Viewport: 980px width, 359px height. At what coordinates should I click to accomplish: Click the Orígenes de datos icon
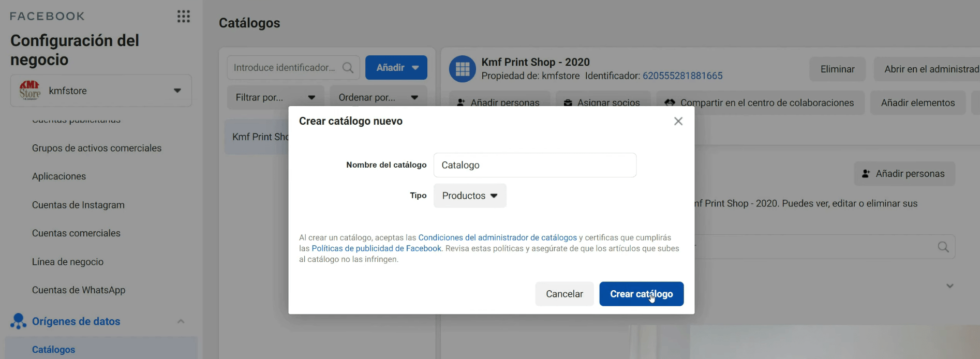(19, 321)
